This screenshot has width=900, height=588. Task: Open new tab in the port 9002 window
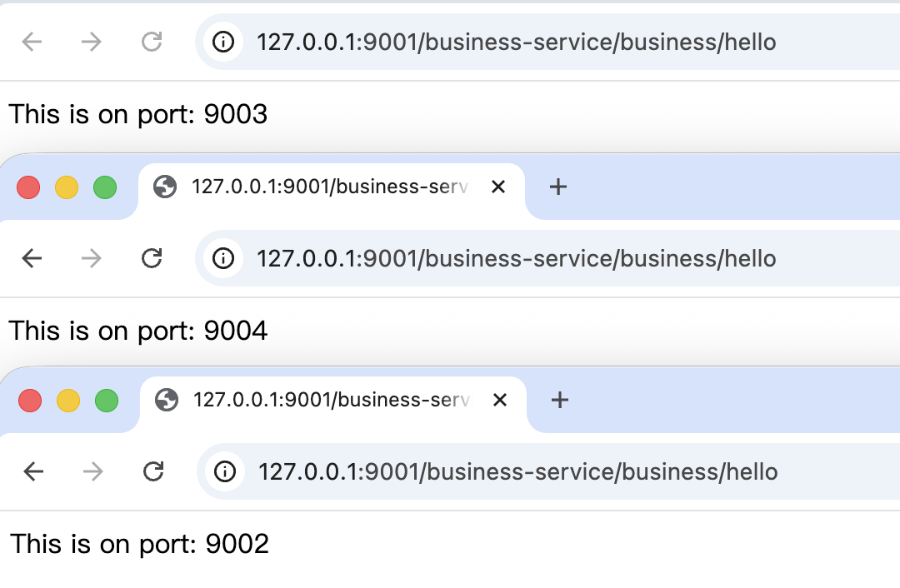pyautogui.click(x=560, y=400)
